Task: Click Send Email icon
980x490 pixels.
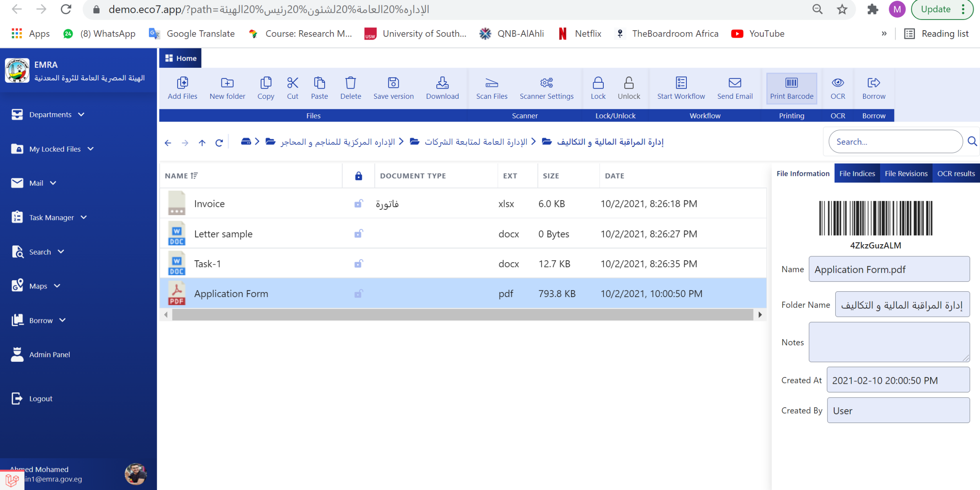Action: coord(735,83)
